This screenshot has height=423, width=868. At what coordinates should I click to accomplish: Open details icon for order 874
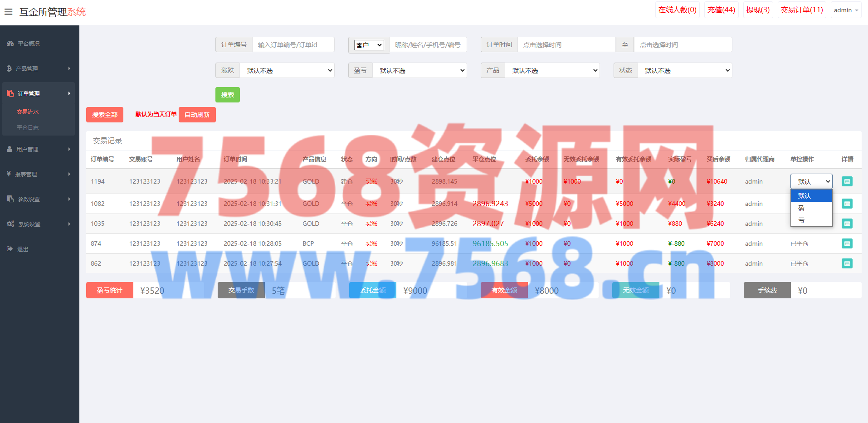[847, 243]
